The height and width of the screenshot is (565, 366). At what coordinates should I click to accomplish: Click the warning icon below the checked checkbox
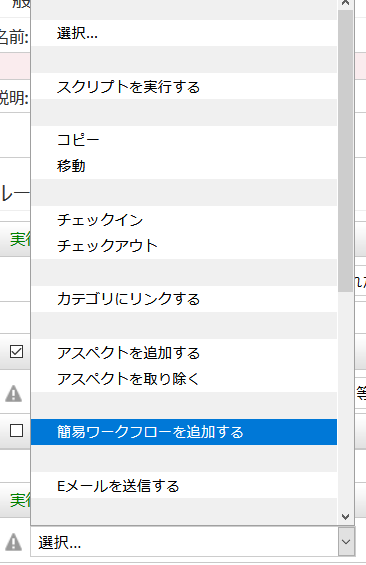click(x=13, y=393)
